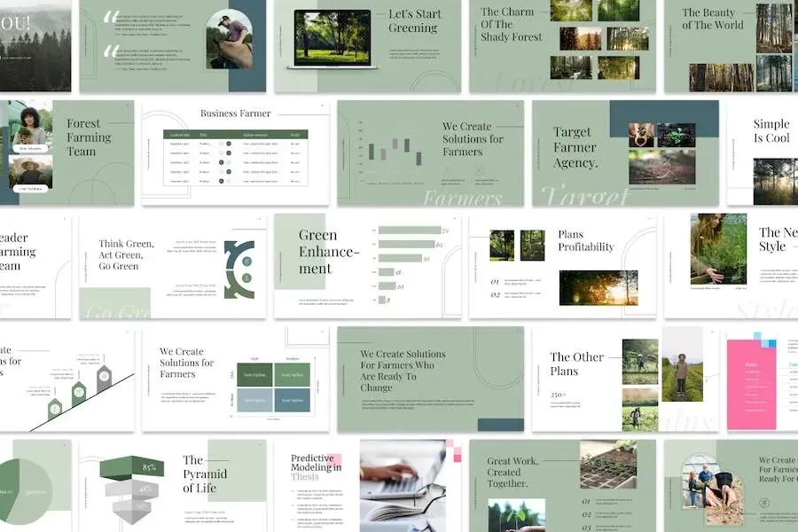The height and width of the screenshot is (532, 798).
Task: Open the "Green Enhancement" slide
Action: 367,266
